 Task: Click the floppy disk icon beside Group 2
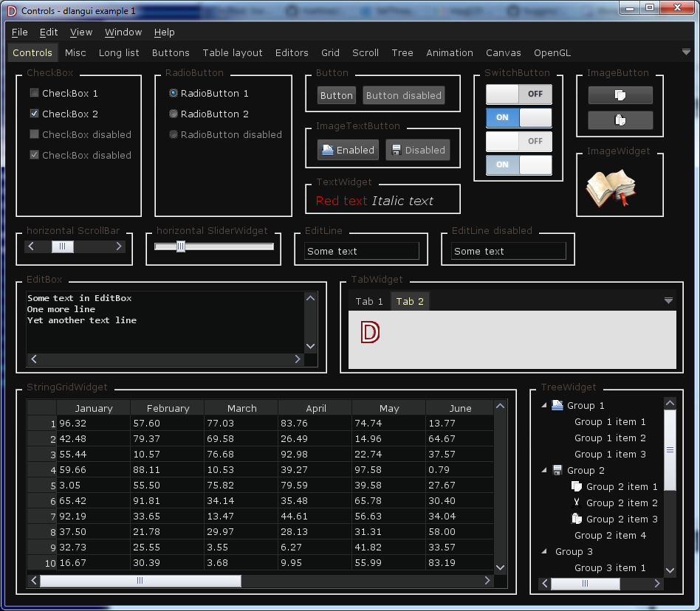click(557, 470)
